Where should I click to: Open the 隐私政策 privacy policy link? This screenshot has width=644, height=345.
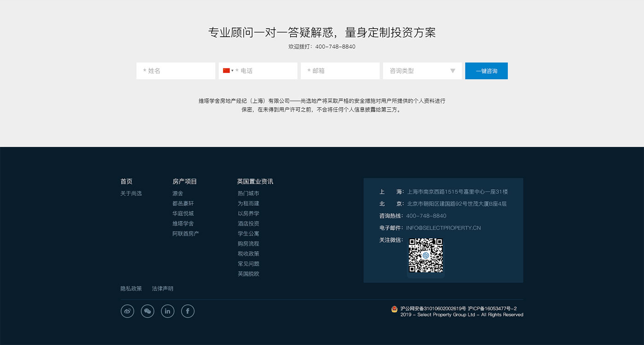[131, 288]
